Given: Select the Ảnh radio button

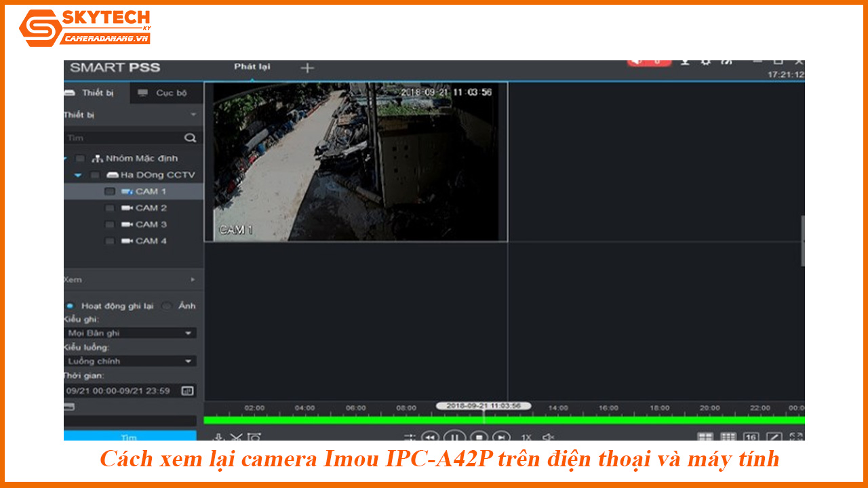Looking at the screenshot, I should (x=167, y=306).
